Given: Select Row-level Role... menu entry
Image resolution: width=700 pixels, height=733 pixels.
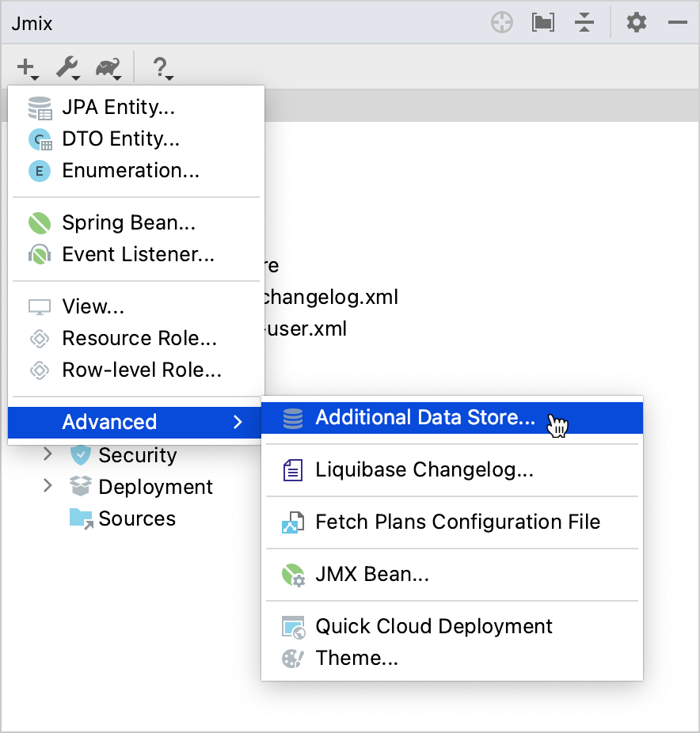Looking at the screenshot, I should click(136, 370).
